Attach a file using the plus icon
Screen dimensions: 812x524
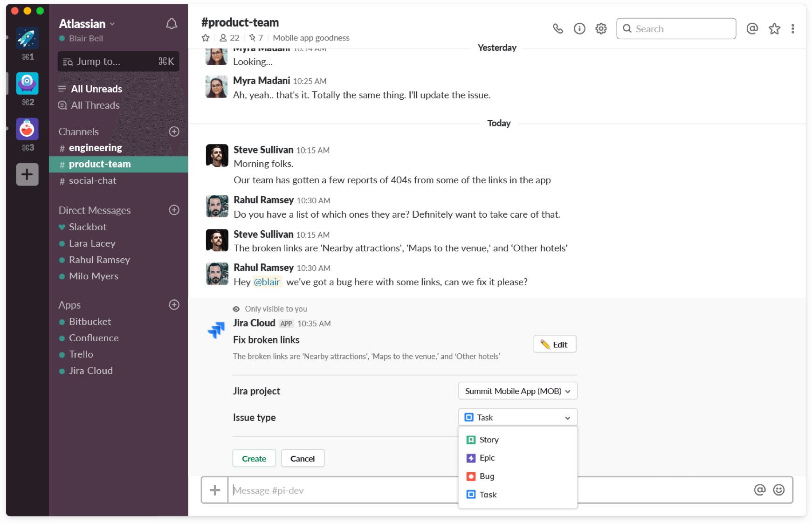point(215,490)
